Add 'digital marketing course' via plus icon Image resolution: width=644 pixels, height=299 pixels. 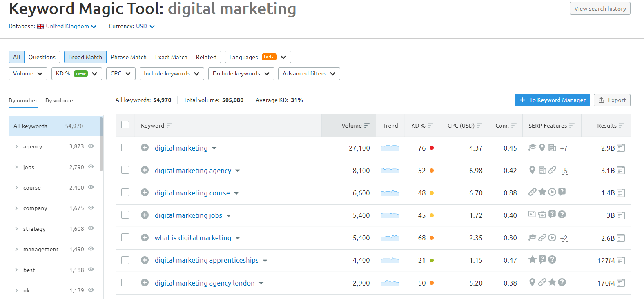(x=145, y=193)
